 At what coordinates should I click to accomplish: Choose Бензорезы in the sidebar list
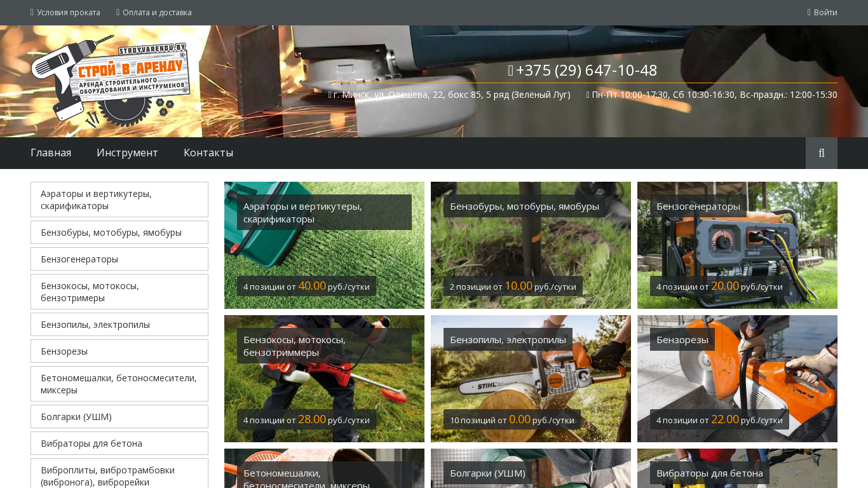119,351
